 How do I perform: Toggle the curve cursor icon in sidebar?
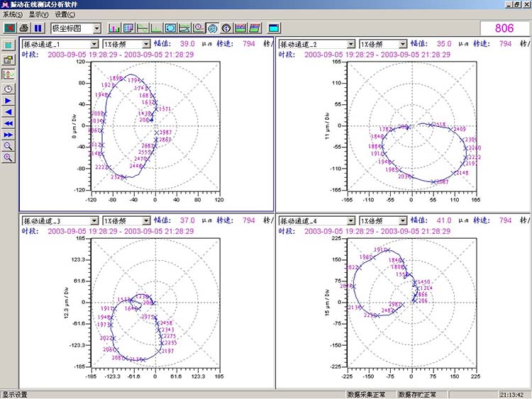point(9,74)
